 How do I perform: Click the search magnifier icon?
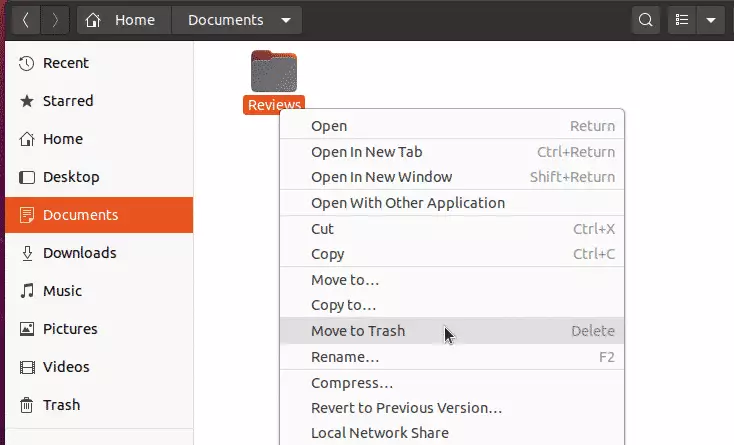646,20
